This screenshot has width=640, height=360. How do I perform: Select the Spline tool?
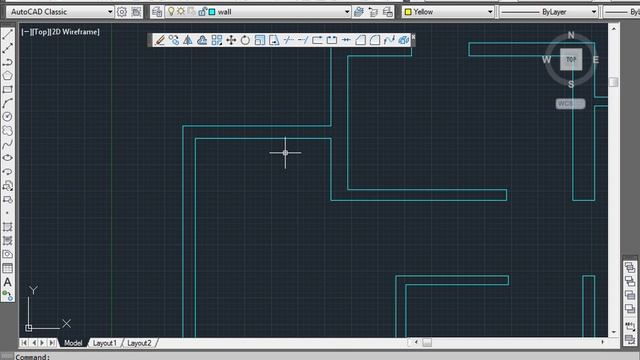pyautogui.click(x=7, y=144)
